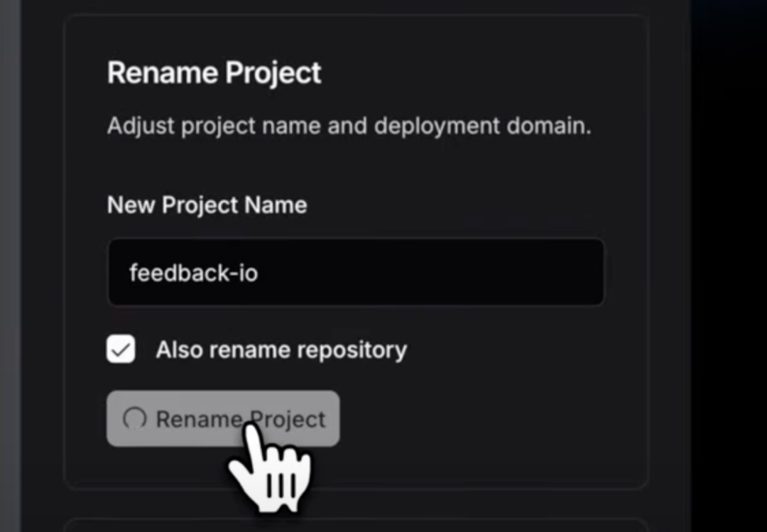Toggle repository renaming via its label text
767x532 pixels.
pos(281,350)
